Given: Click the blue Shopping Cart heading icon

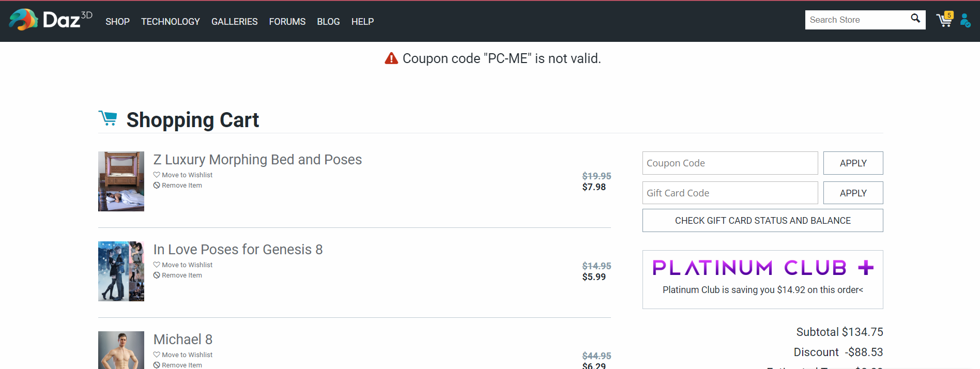Looking at the screenshot, I should (x=108, y=118).
